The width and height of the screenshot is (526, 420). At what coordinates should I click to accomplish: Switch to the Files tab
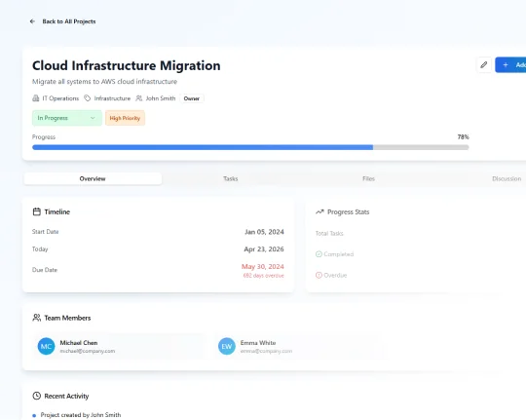tap(368, 178)
